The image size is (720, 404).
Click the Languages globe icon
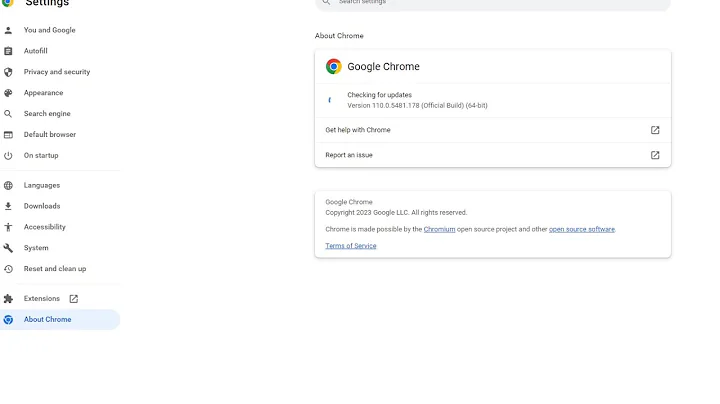click(8, 185)
